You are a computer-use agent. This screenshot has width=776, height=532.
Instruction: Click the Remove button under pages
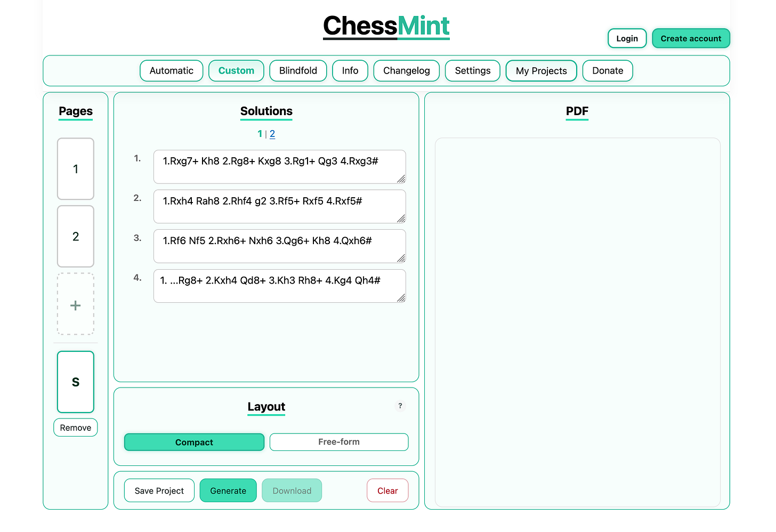[76, 428]
